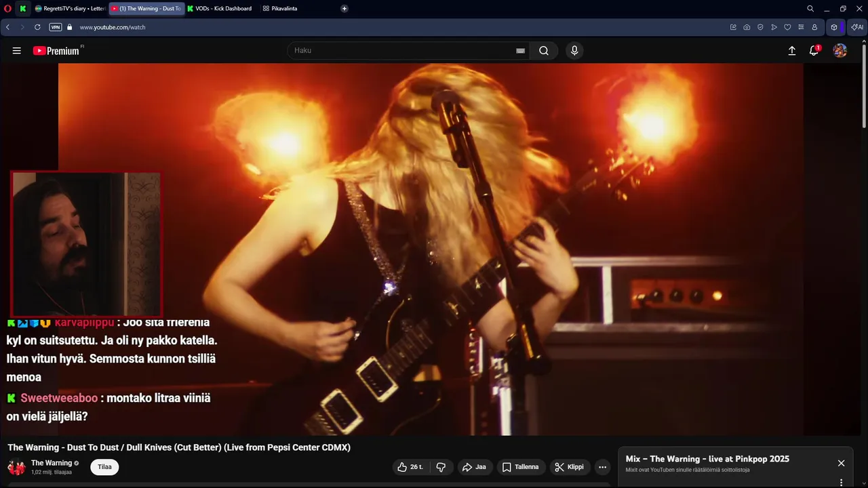Image resolution: width=868 pixels, height=488 pixels.
Task: Start voice search with microphone icon
Action: point(574,51)
